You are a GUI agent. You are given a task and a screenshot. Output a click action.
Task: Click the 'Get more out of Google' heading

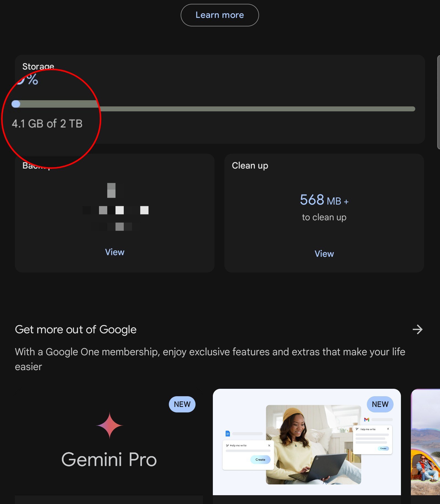(76, 329)
